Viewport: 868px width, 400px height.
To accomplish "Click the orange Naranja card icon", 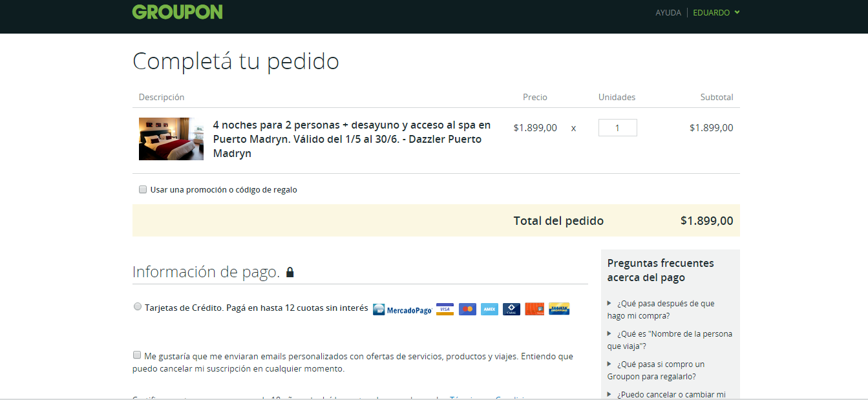I will tap(534, 309).
